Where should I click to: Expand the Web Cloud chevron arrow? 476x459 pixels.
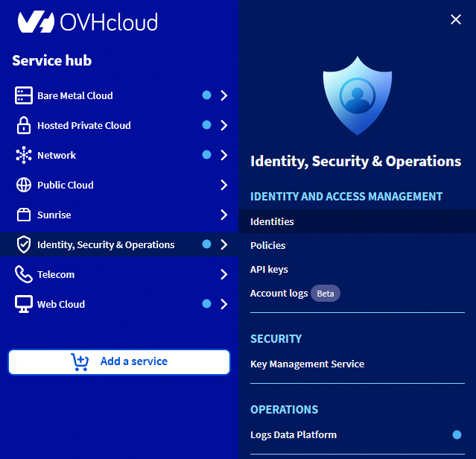[x=223, y=304]
